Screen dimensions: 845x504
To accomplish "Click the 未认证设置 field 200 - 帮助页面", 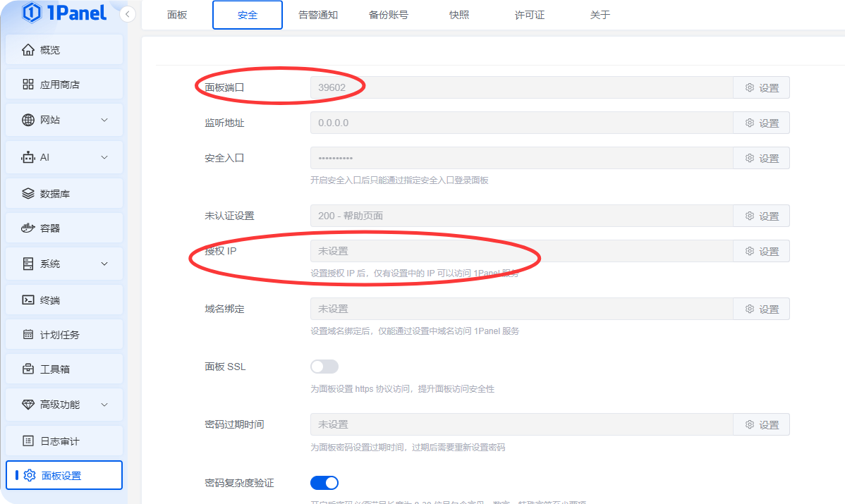I will coord(522,216).
